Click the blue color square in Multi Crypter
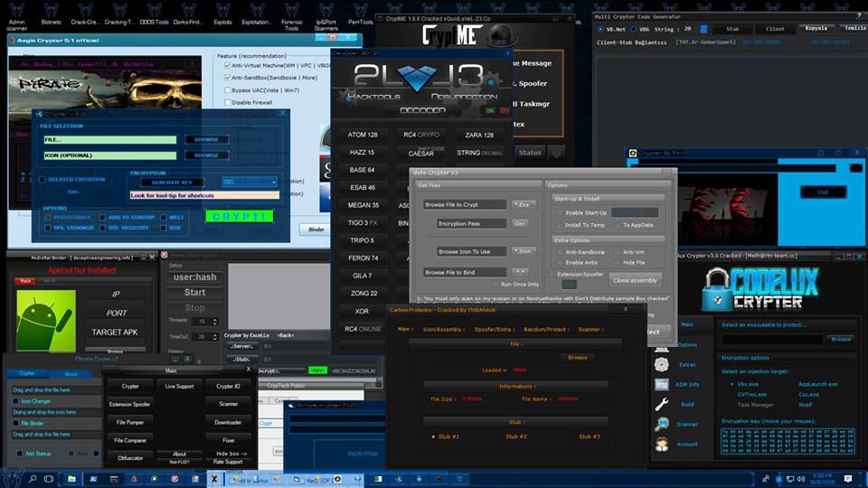Screen dimensions: 868x488 [x=703, y=29]
